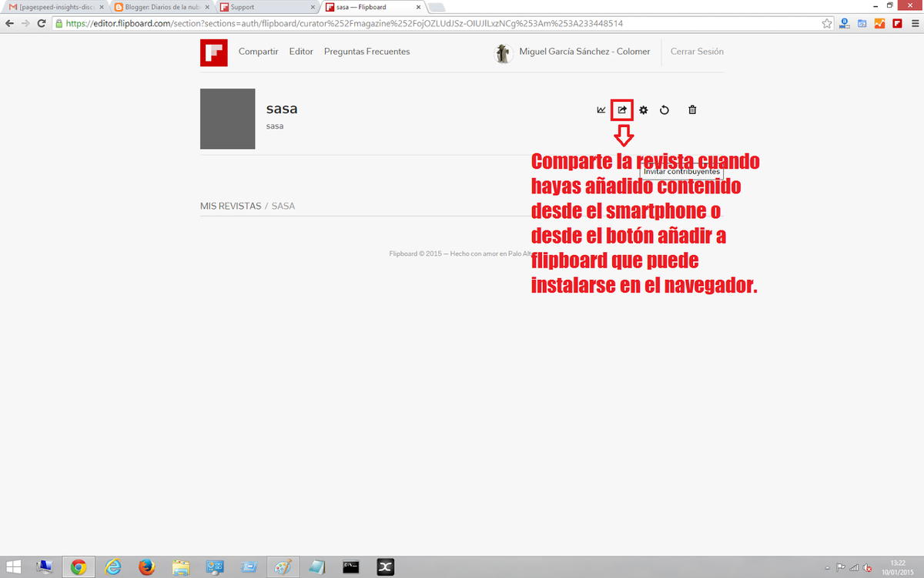This screenshot has width=924, height=578.
Task: Open the Google Analytics extension icon
Action: tap(879, 23)
